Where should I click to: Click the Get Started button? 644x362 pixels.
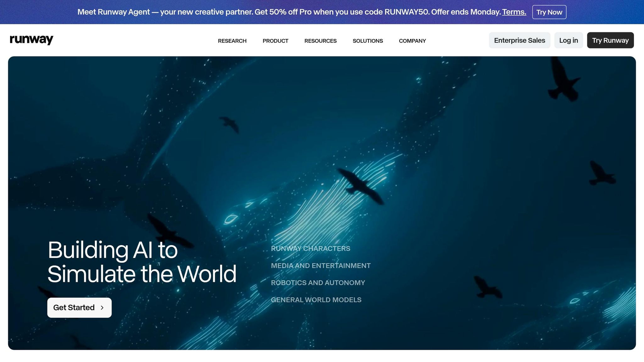pos(79,308)
